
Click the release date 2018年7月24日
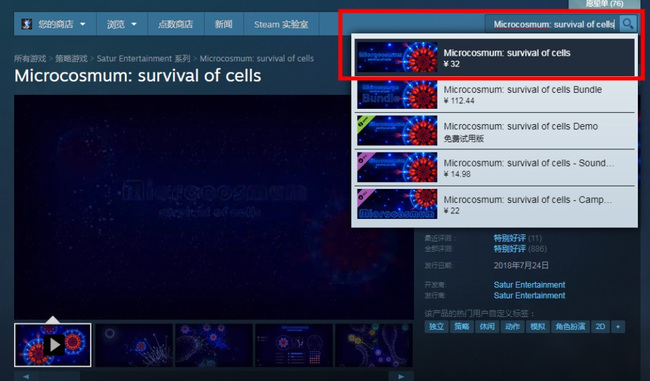(521, 265)
